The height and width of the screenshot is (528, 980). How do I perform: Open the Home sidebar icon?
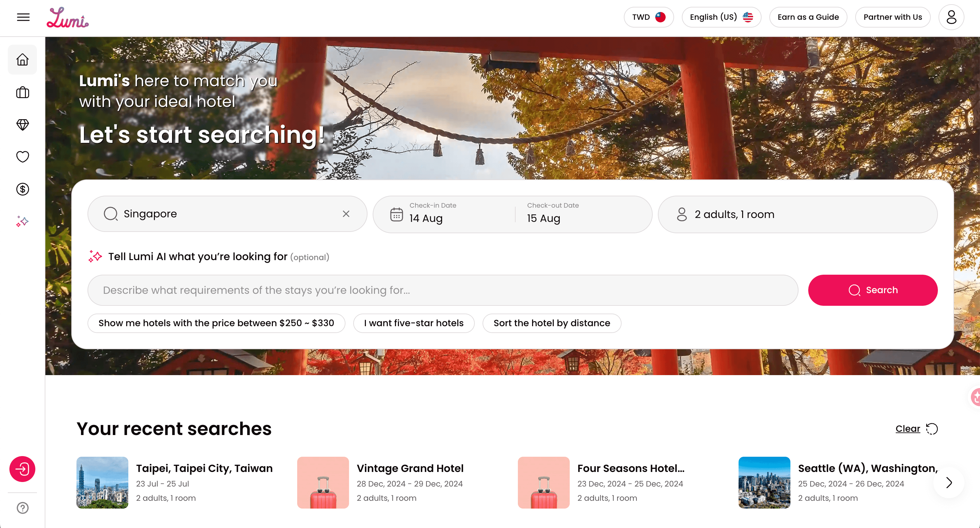pyautogui.click(x=22, y=60)
